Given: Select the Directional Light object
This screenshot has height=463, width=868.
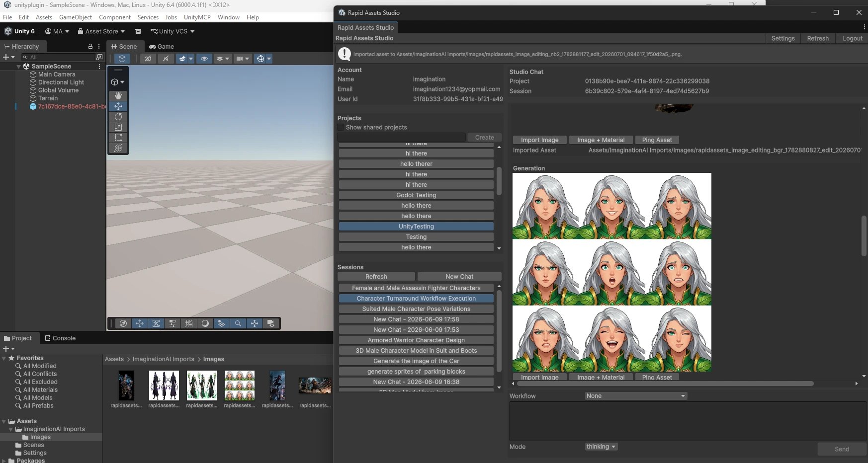Looking at the screenshot, I should (61, 82).
